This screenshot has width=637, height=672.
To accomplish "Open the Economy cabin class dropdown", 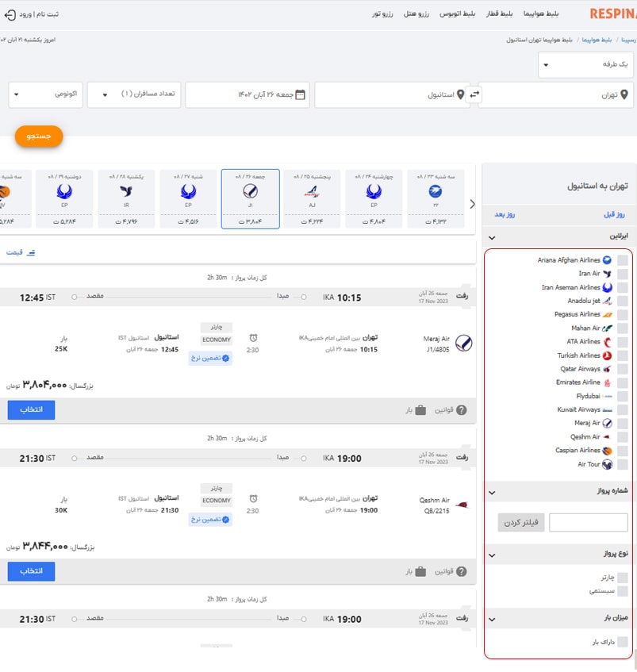I will (x=44, y=94).
